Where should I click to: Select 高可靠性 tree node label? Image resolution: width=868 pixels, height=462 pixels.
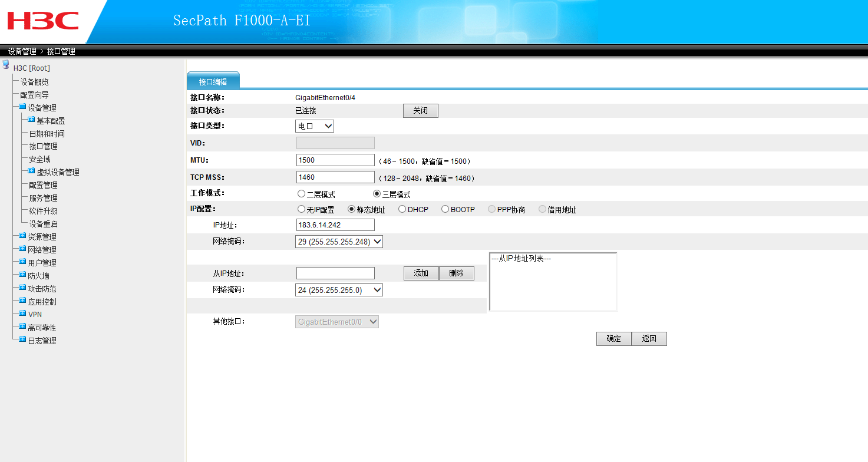pyautogui.click(x=42, y=328)
